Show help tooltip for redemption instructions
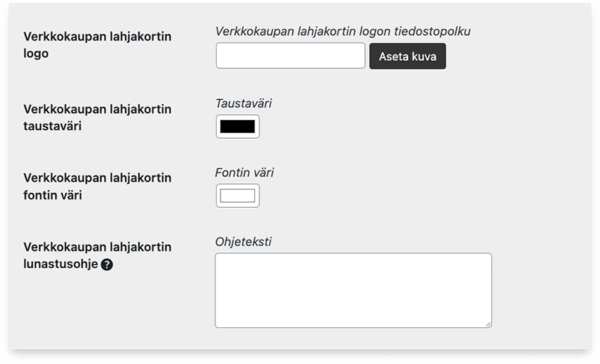The image size is (600, 364). pyautogui.click(x=107, y=264)
